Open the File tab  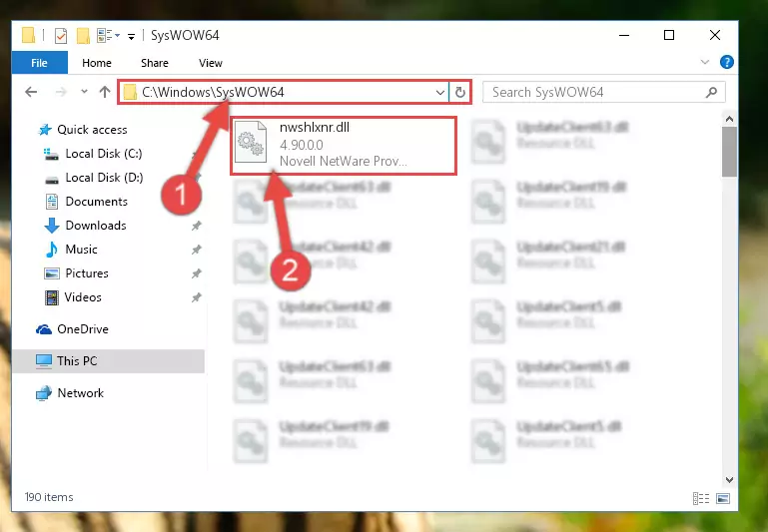pos(39,63)
